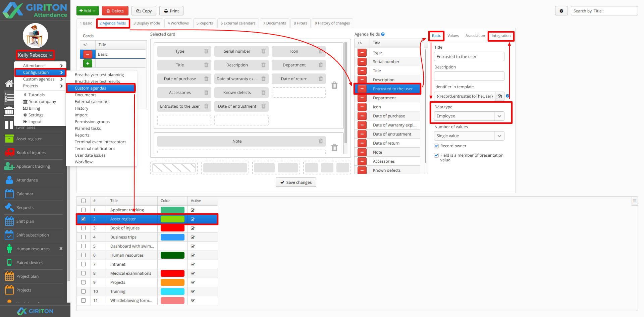Remove the Basic card with minus

pyautogui.click(x=88, y=54)
